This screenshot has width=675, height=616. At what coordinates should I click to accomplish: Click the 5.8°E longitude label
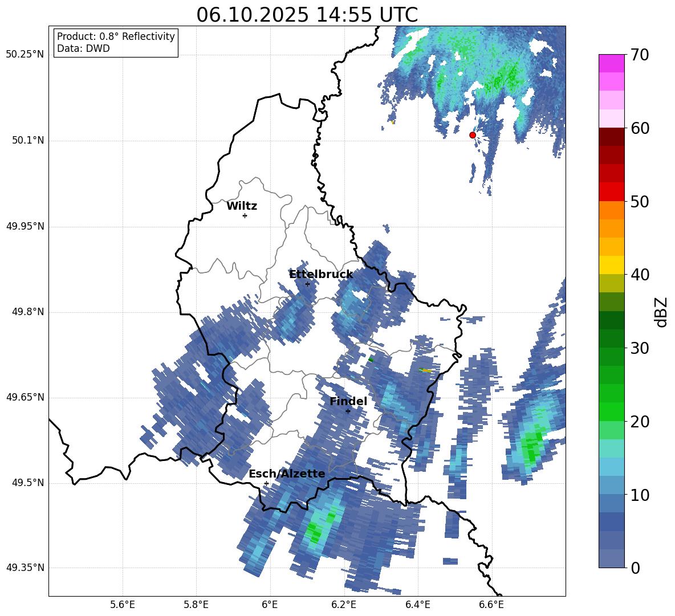[x=196, y=605]
